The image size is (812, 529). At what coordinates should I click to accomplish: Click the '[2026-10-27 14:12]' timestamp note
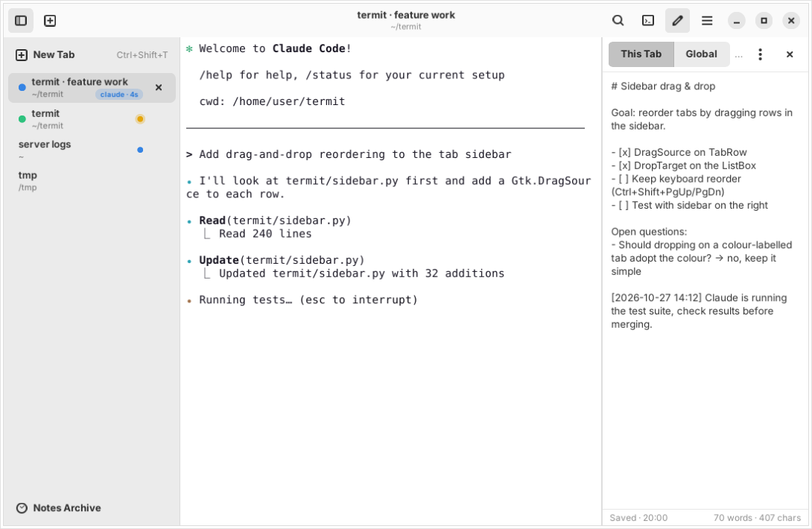[656, 298]
